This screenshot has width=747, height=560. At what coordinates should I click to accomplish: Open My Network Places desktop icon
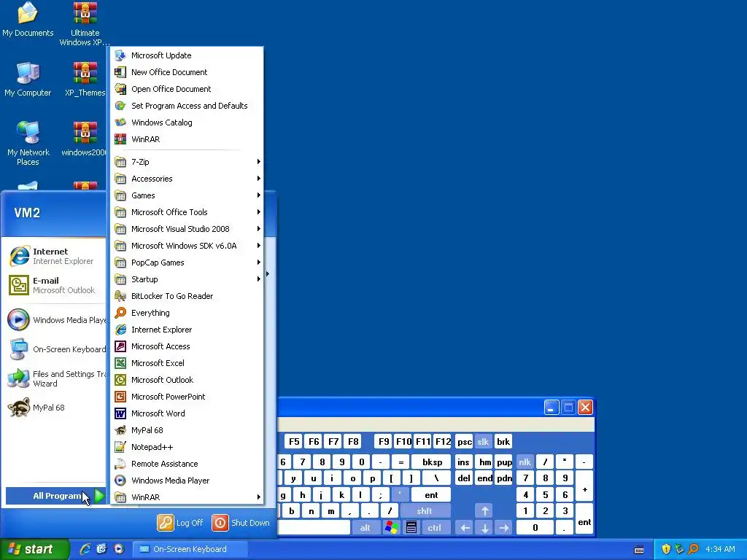(x=28, y=144)
